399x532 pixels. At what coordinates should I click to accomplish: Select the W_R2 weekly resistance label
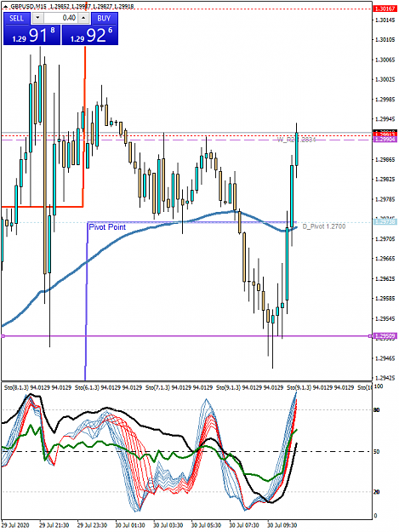297,140
